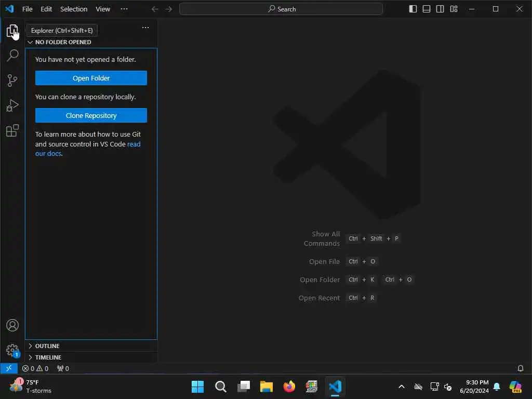Open the weather widget showing 75°F

[x=31, y=387]
